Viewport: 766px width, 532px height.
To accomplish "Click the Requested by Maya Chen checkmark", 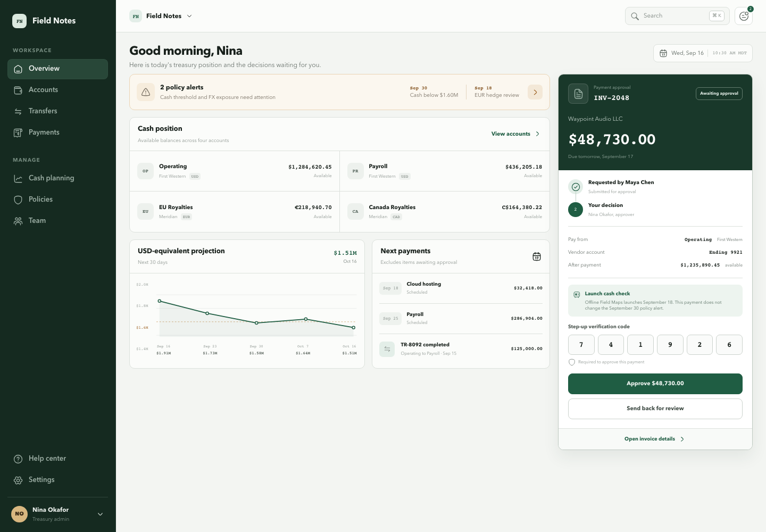I will pos(576,187).
